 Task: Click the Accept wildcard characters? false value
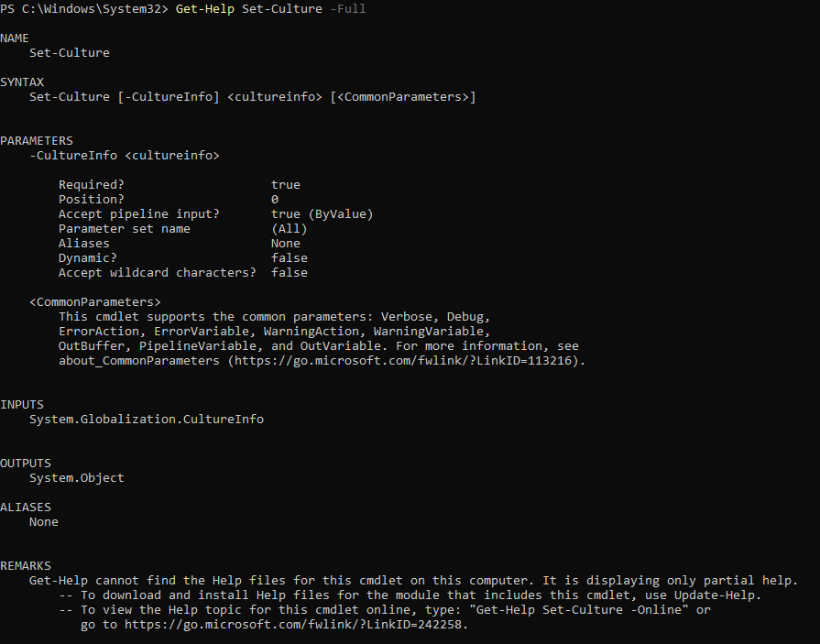tap(290, 272)
